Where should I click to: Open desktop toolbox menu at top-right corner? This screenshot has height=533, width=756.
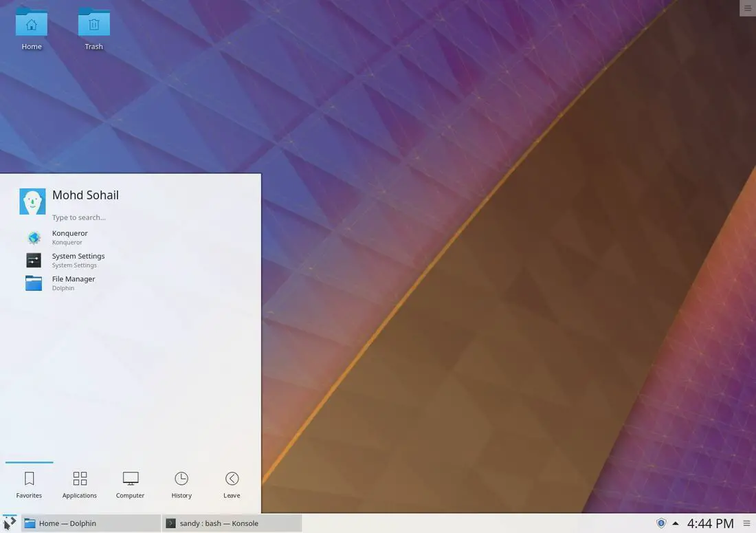(748, 8)
